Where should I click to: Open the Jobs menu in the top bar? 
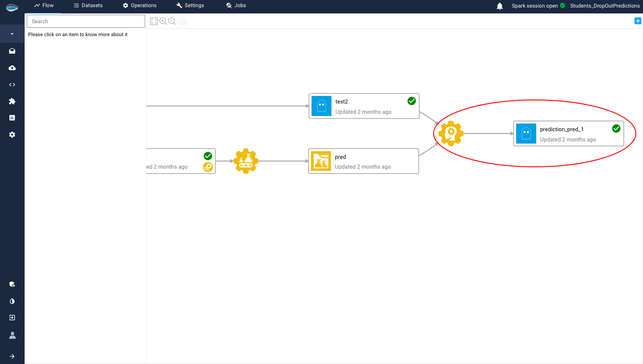tap(236, 5)
